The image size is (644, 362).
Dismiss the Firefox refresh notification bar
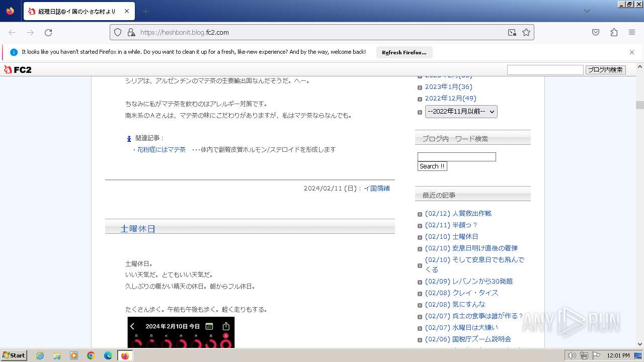pyautogui.click(x=632, y=52)
